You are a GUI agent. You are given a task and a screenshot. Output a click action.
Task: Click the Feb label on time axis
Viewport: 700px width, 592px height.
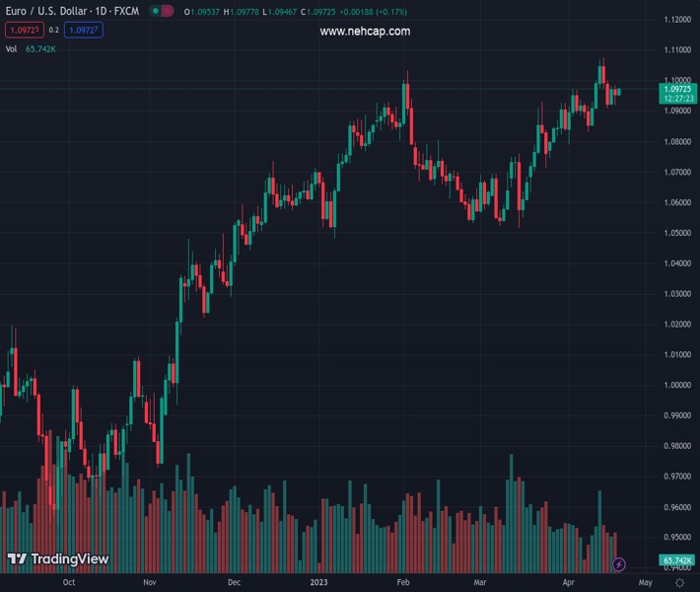click(403, 582)
